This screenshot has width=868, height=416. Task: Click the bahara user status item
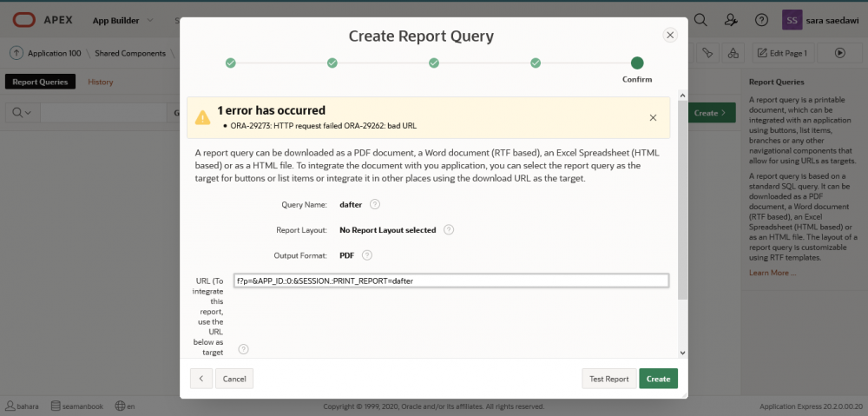tap(23, 406)
